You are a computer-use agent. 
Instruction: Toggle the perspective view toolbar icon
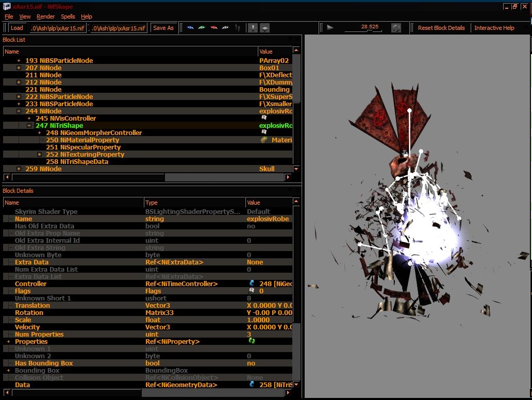pyautogui.click(x=264, y=28)
